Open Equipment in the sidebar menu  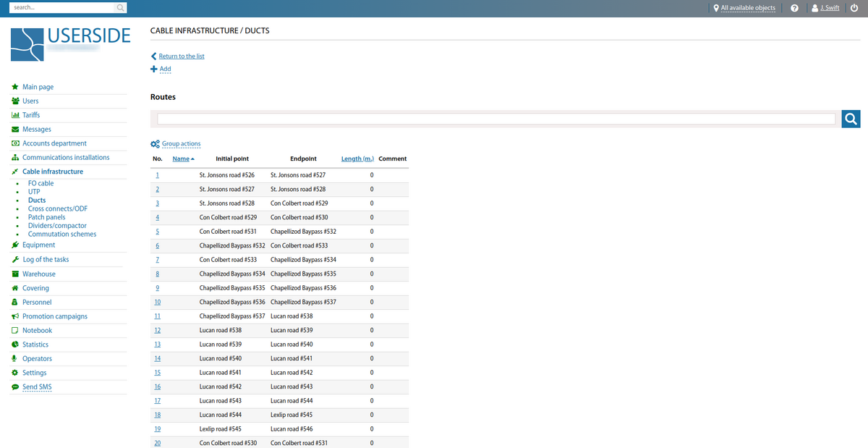pyautogui.click(x=38, y=245)
